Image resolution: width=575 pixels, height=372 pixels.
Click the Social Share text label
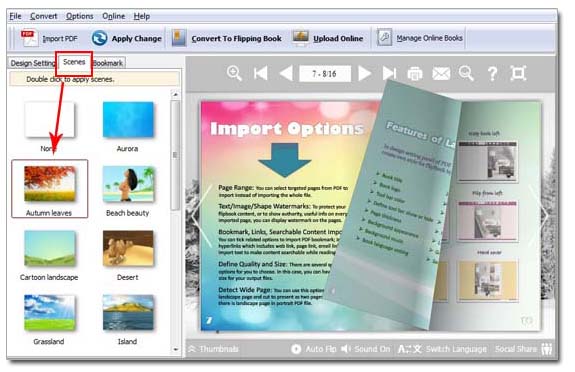click(x=516, y=349)
